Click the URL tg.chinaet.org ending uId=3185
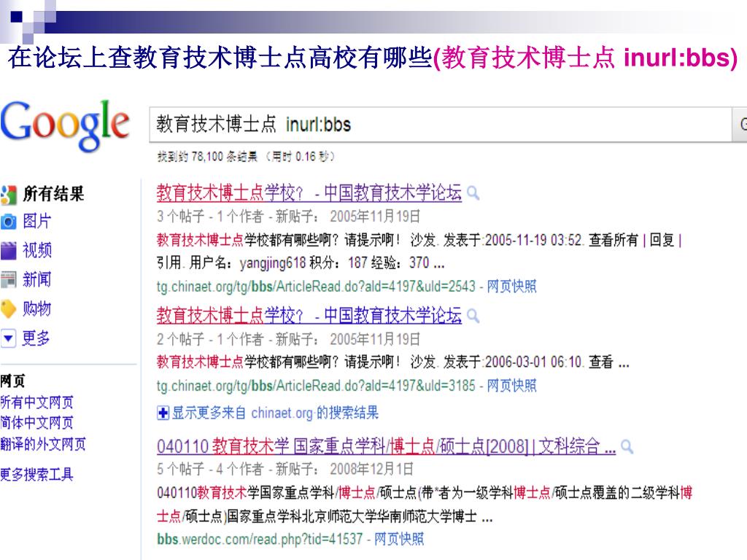 (x=316, y=385)
